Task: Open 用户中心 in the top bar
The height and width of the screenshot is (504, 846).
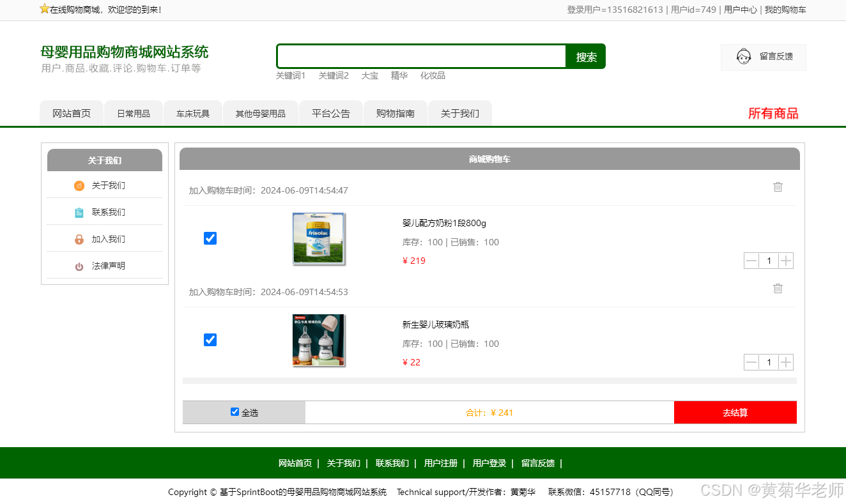Action: [741, 10]
